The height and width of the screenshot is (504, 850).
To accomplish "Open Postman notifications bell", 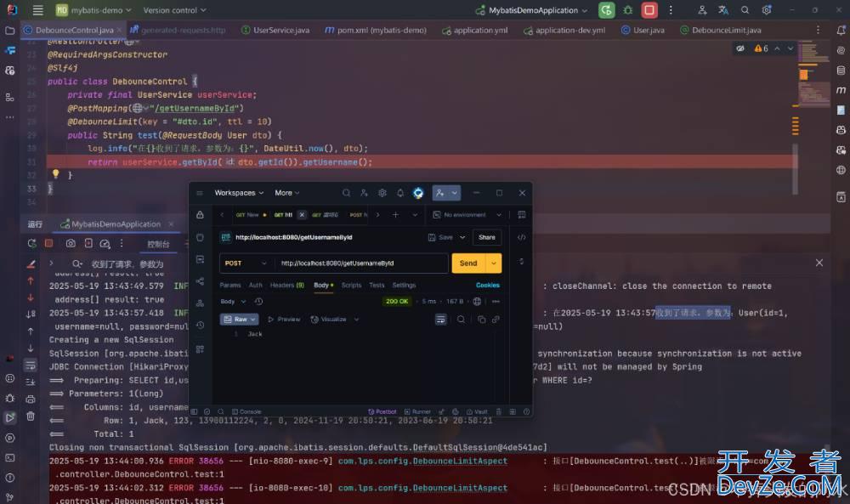I will pos(400,193).
